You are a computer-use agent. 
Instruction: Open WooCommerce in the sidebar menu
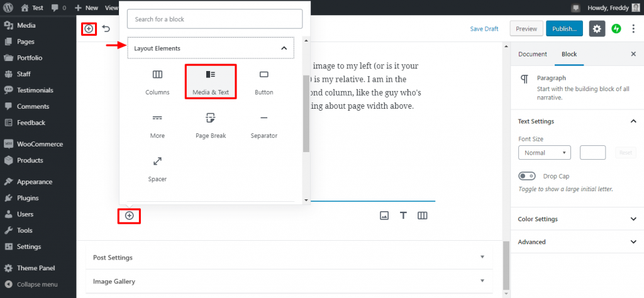pos(40,144)
